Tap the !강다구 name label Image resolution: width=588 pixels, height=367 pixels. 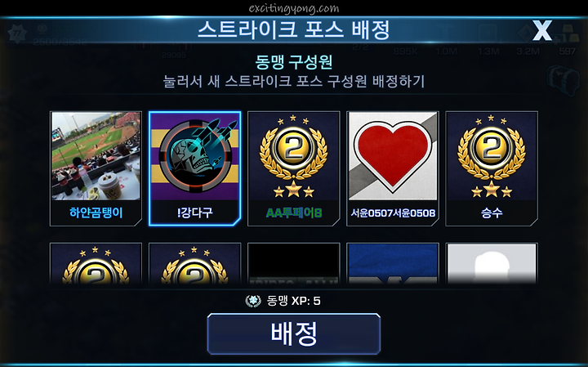194,213
